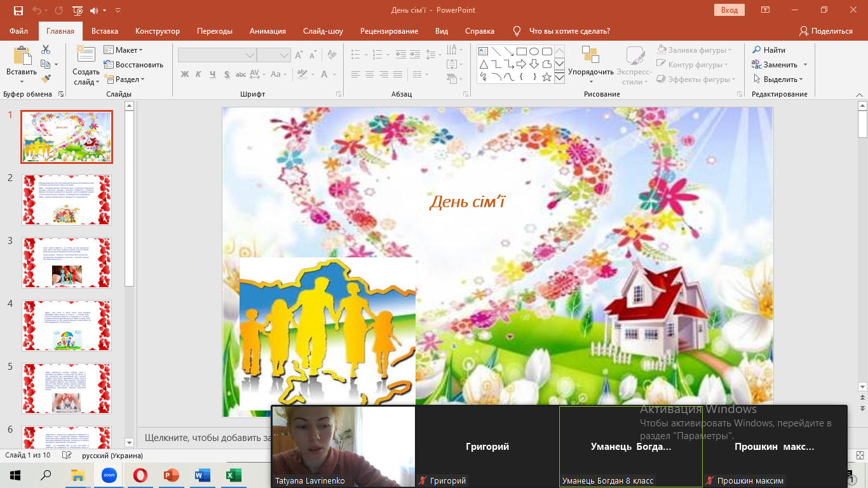Switch to the Вставка tab
This screenshot has height=488, width=868.
105,30
